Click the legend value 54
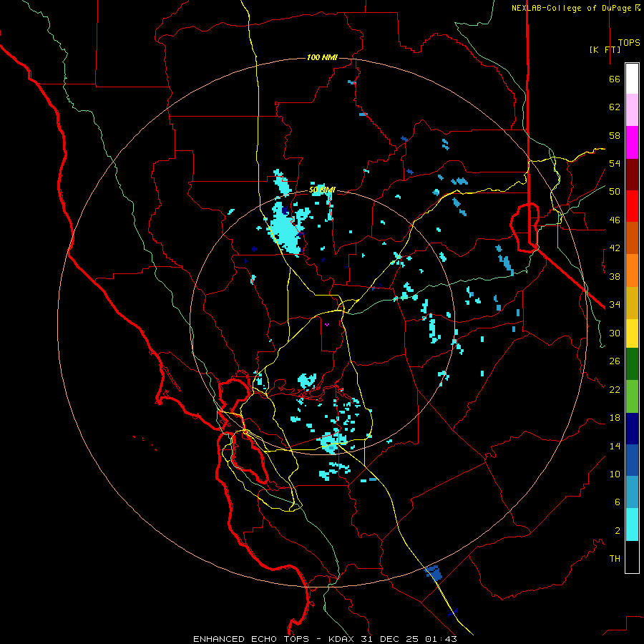 615,163
